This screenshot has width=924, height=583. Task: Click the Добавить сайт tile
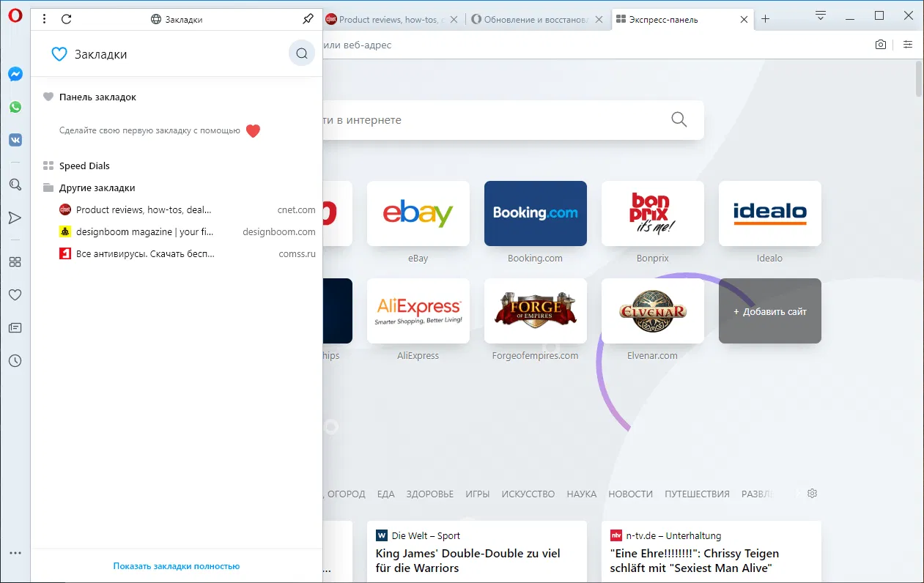770,311
